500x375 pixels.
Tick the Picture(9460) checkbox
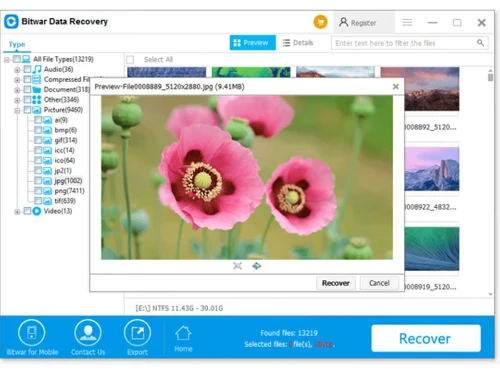27,110
